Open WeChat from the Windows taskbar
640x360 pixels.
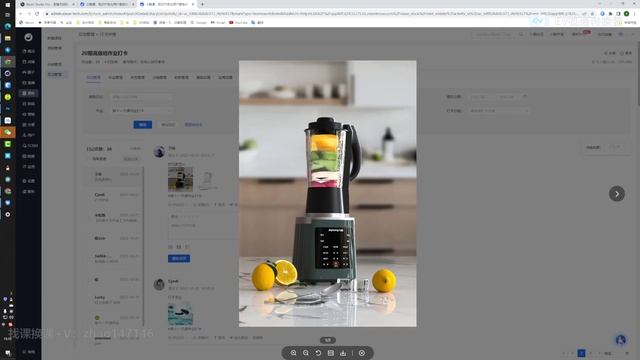8,132
